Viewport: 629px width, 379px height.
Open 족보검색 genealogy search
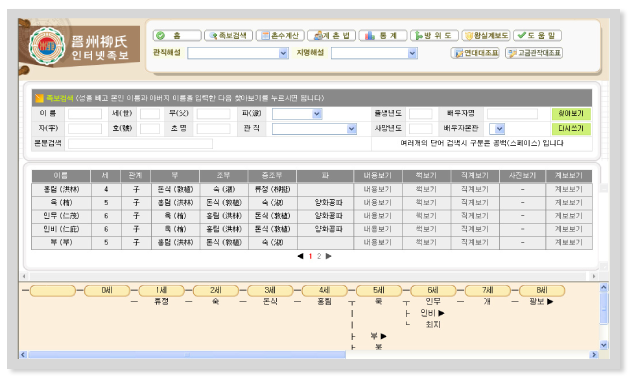pyautogui.click(x=228, y=36)
